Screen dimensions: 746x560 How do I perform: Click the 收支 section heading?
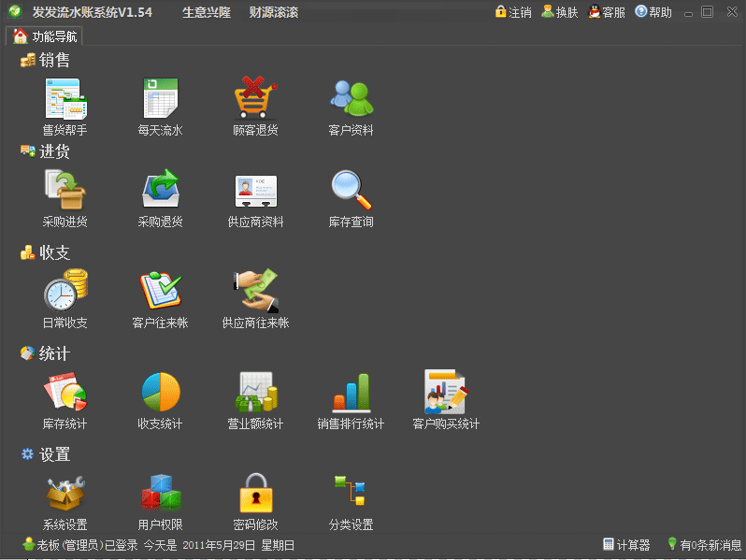[x=45, y=252]
